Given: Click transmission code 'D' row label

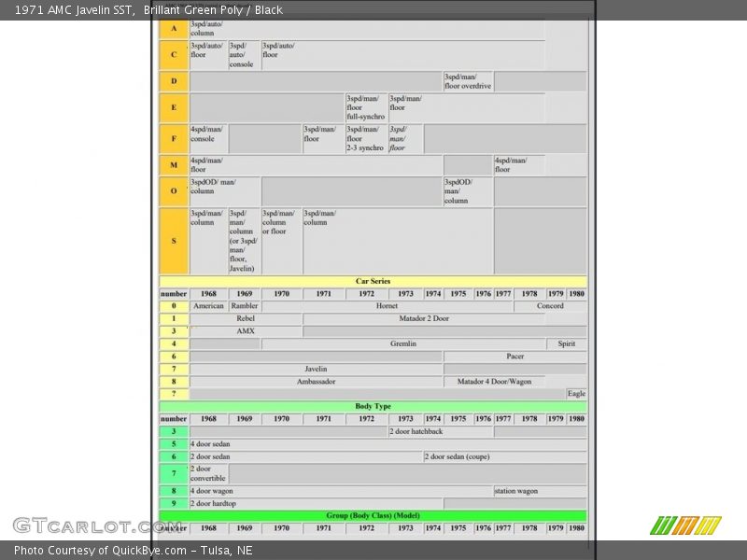Looking at the screenshot, I should coord(174,81).
